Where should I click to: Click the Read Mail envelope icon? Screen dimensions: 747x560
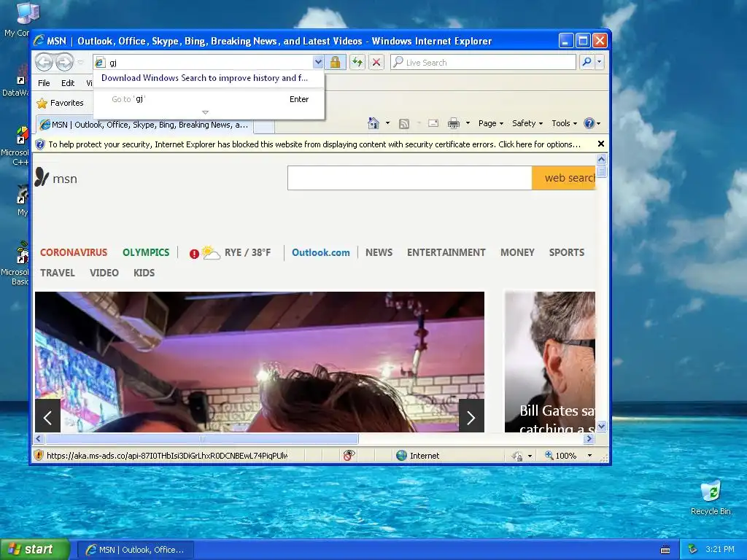tap(433, 123)
